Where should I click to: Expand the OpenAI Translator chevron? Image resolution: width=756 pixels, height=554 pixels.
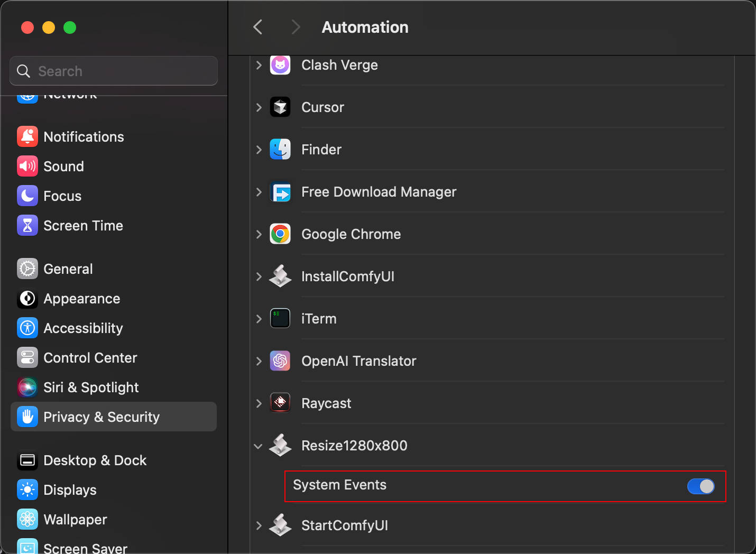pyautogui.click(x=259, y=361)
